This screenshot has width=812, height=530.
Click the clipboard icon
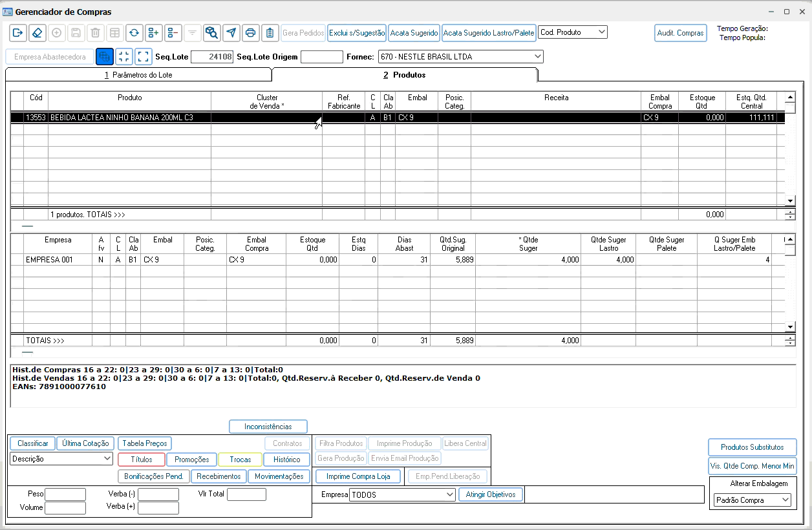coord(270,32)
